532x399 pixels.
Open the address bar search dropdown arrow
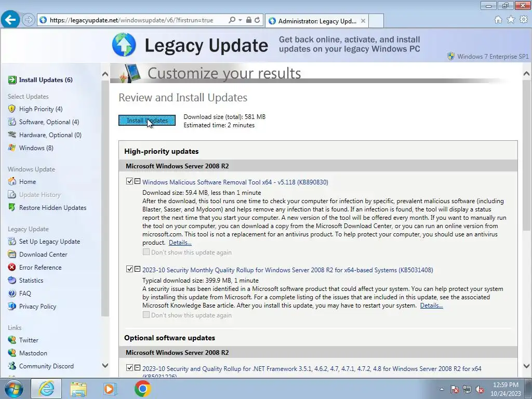point(240,20)
